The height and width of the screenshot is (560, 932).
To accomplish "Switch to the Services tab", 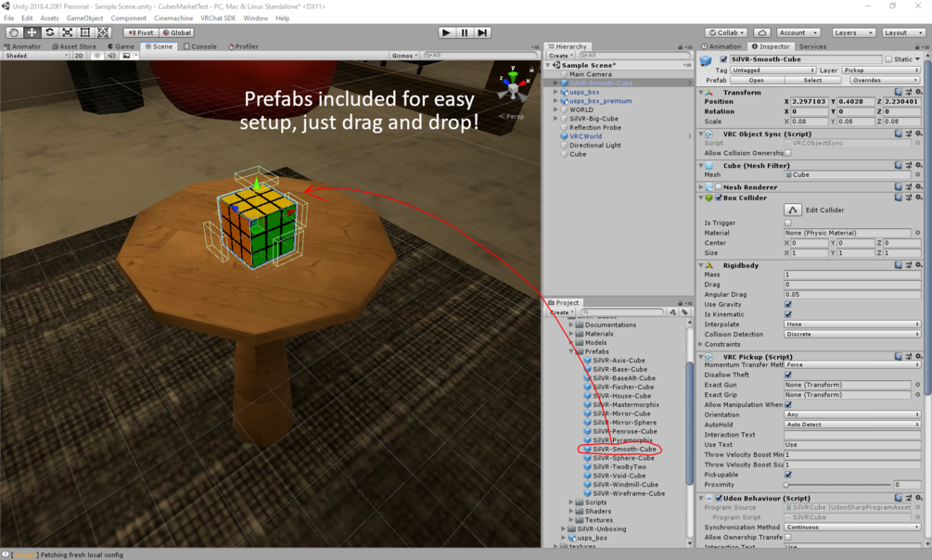I will point(812,46).
